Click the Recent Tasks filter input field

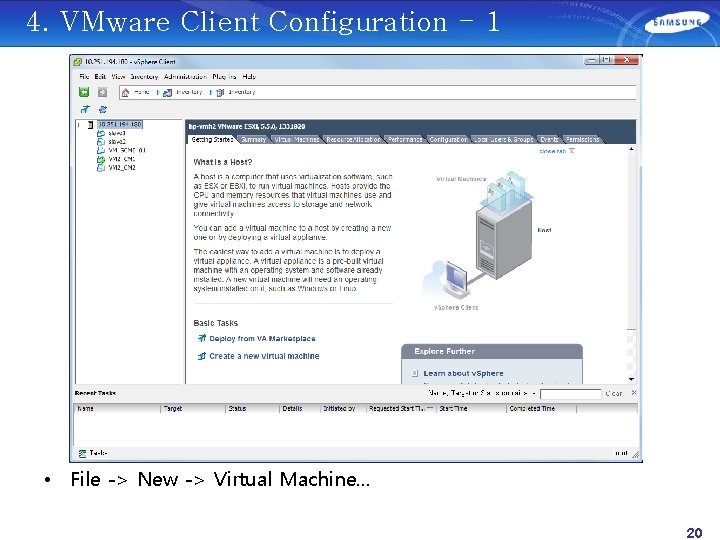point(570,394)
